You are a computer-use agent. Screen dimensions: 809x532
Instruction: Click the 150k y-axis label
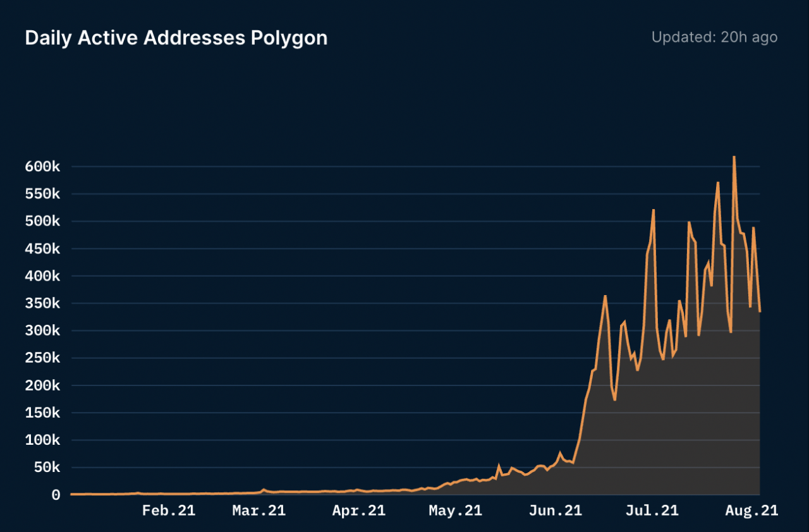(44, 413)
